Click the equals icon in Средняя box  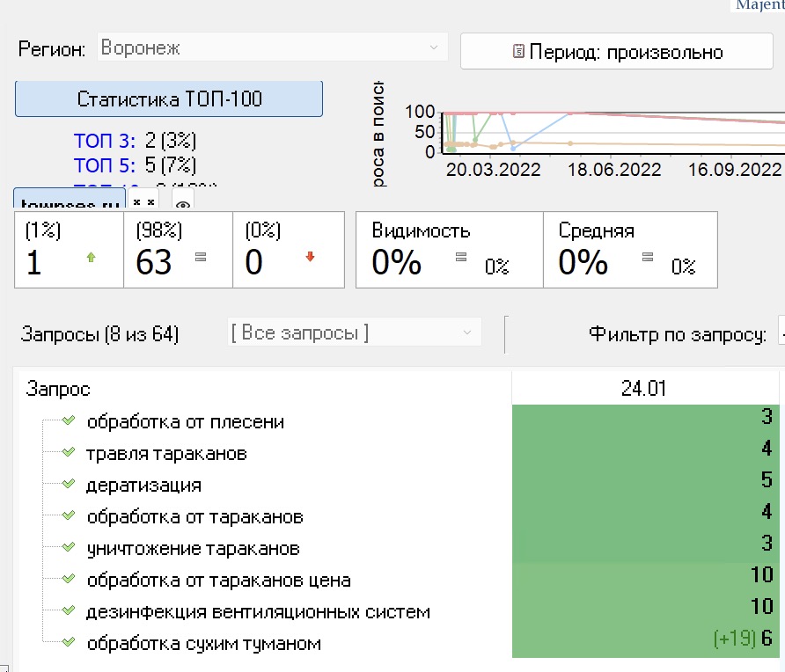click(648, 258)
